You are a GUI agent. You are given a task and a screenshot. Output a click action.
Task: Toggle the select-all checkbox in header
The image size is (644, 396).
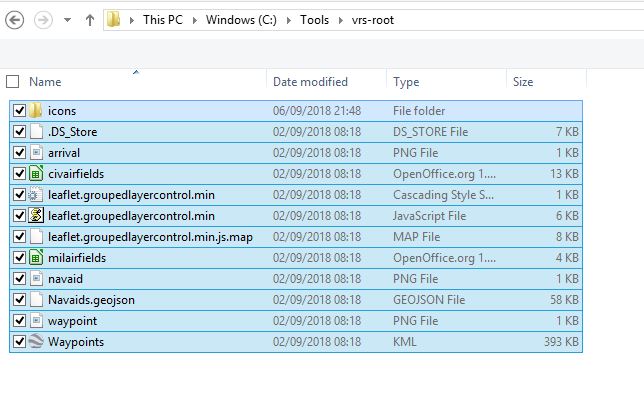tap(13, 81)
